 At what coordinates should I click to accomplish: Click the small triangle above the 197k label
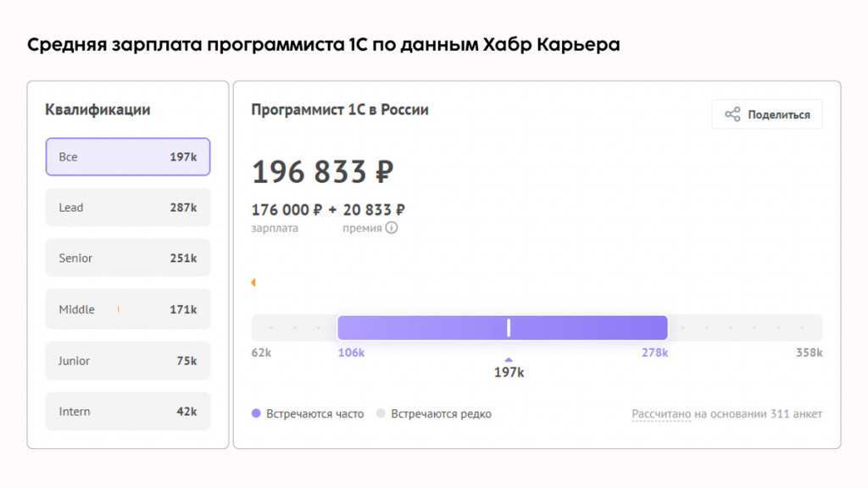pos(509,359)
